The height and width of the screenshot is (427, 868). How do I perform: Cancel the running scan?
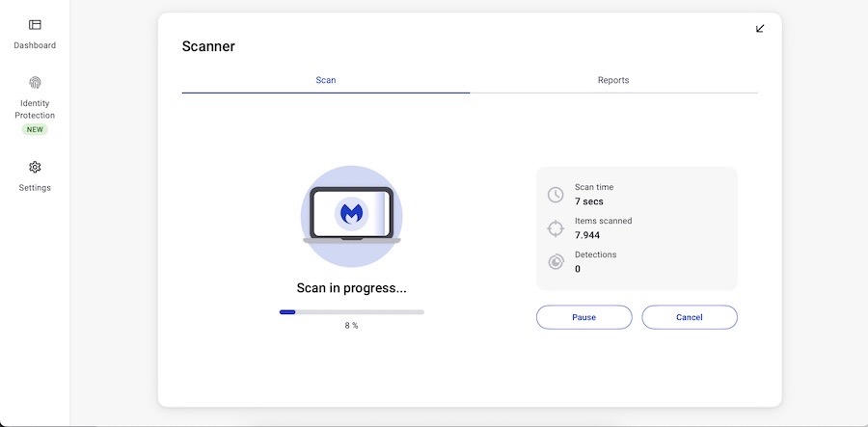tap(690, 317)
